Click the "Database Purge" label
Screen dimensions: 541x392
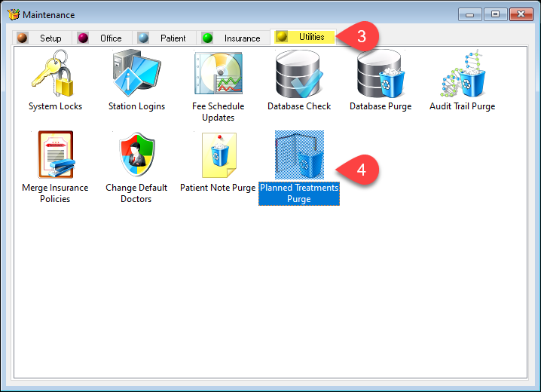[x=381, y=106]
